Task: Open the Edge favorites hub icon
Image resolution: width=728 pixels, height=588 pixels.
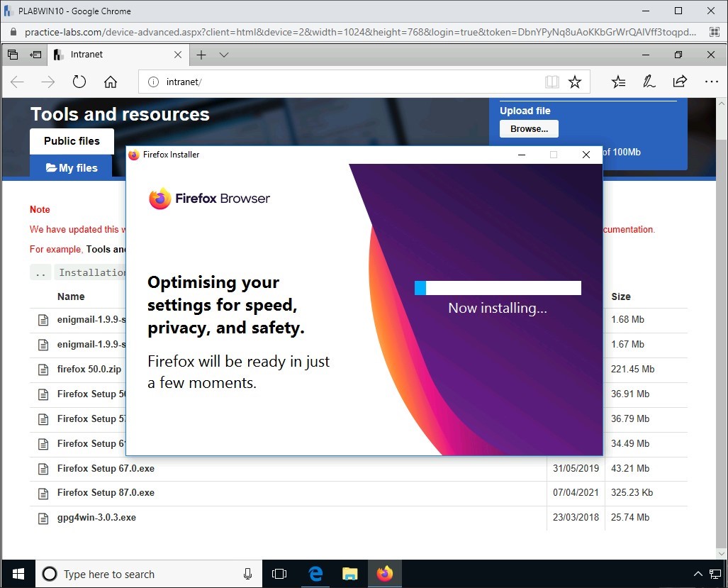Action: tap(618, 82)
